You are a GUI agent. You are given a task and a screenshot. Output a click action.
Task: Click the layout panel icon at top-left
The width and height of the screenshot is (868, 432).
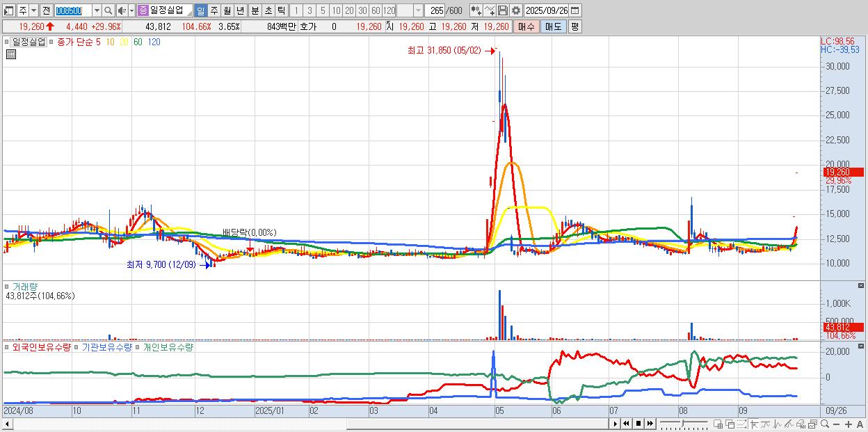[9, 10]
